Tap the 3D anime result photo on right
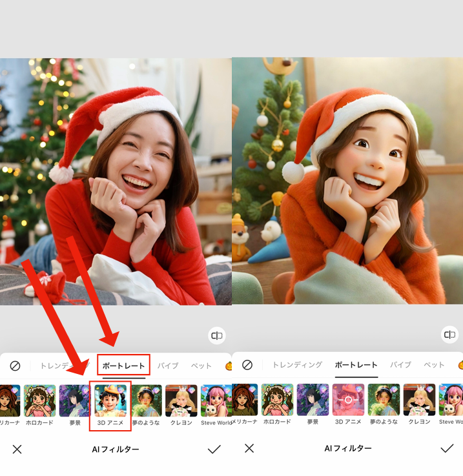The width and height of the screenshot is (463, 476). 347,181
